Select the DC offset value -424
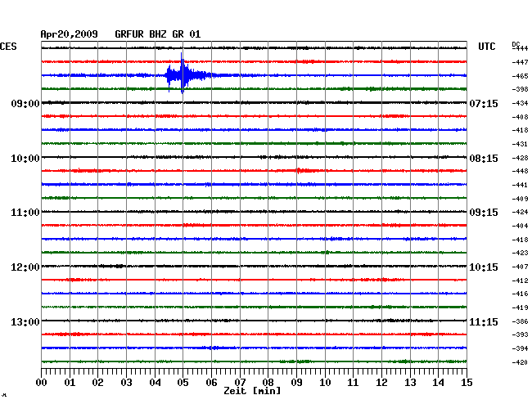The image size is (532, 404). (520, 212)
